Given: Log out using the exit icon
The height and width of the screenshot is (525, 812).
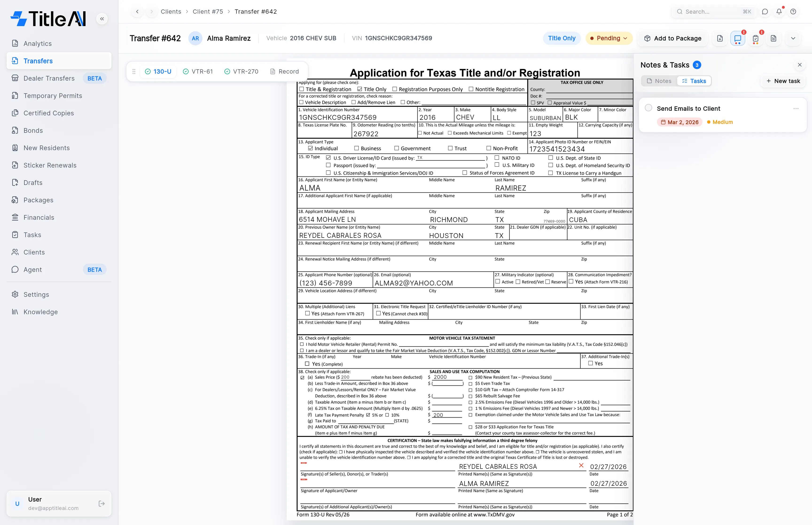Looking at the screenshot, I should tap(101, 504).
